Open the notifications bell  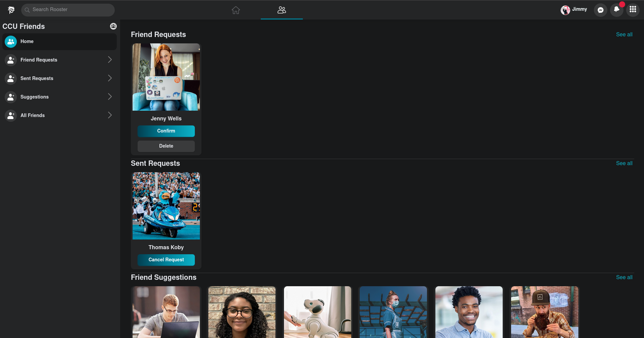point(616,10)
